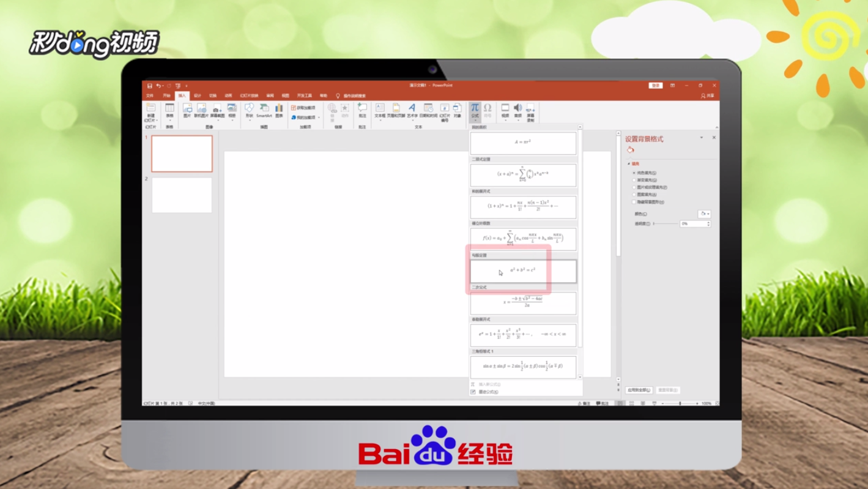Select Pattern fill radio button

pos(634,195)
